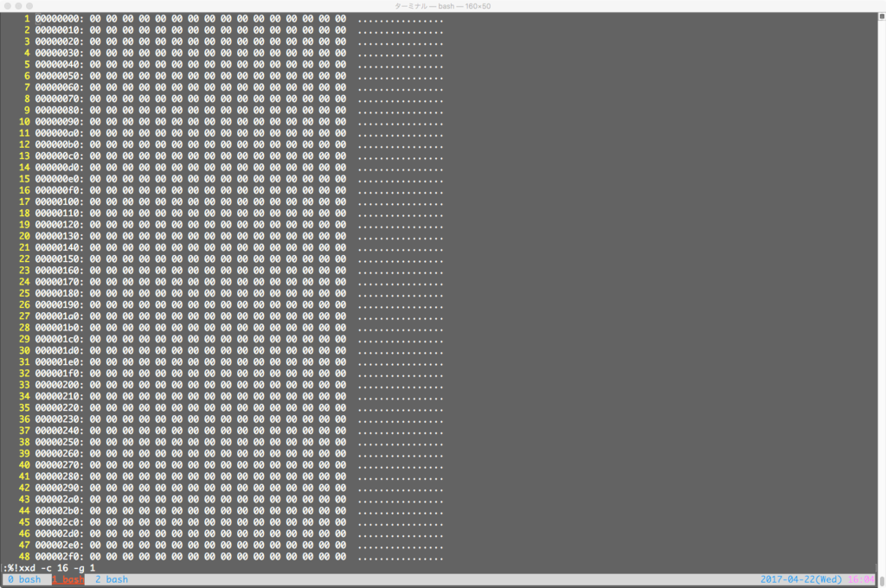Click offset 00000260: on line 39
This screenshot has width=886, height=588.
pos(60,453)
